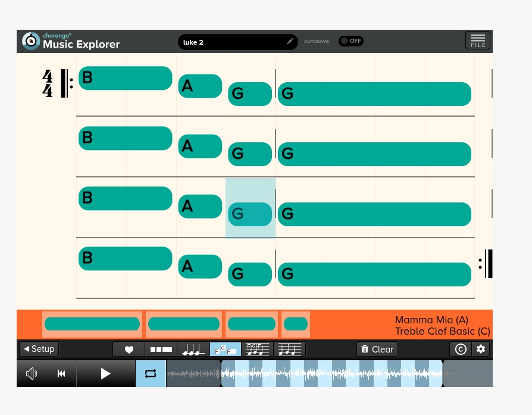The image size is (532, 415).
Task: Open the copyright info icon
Action: (x=460, y=350)
